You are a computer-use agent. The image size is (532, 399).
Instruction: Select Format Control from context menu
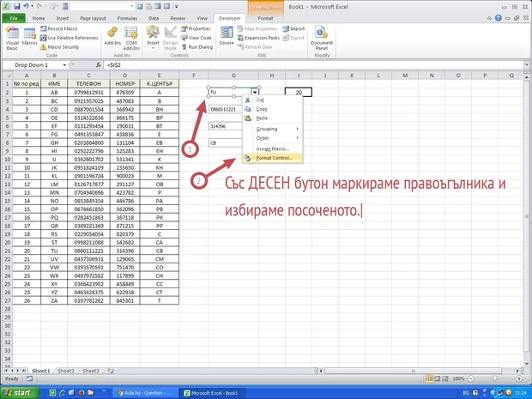pos(273,158)
